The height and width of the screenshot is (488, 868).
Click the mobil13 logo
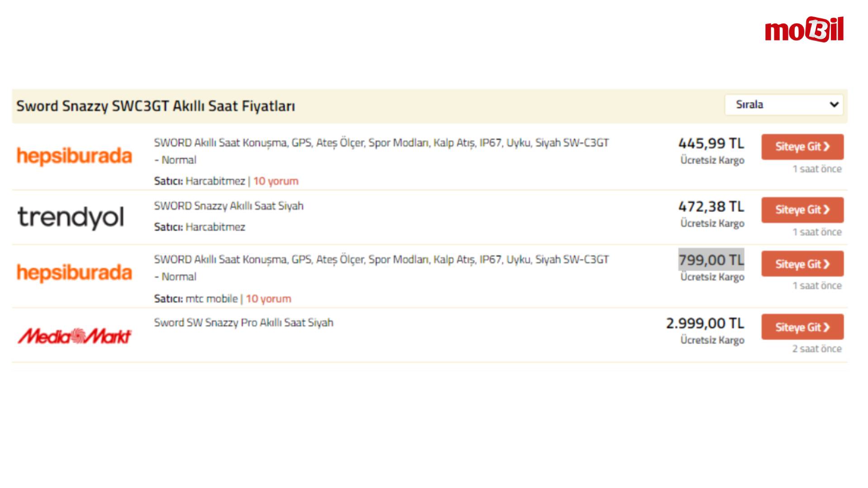(x=804, y=30)
